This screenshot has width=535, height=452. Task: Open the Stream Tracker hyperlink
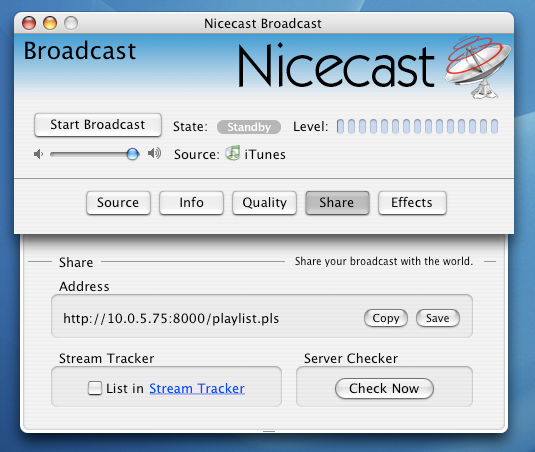pyautogui.click(x=197, y=389)
